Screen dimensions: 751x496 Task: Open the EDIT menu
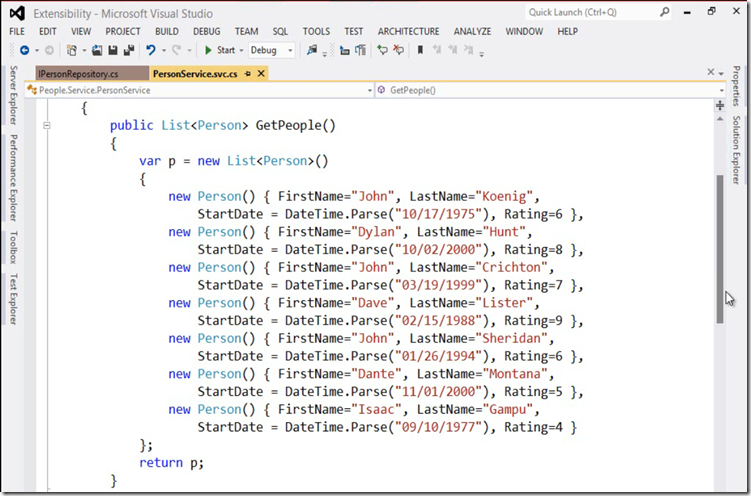(x=48, y=32)
